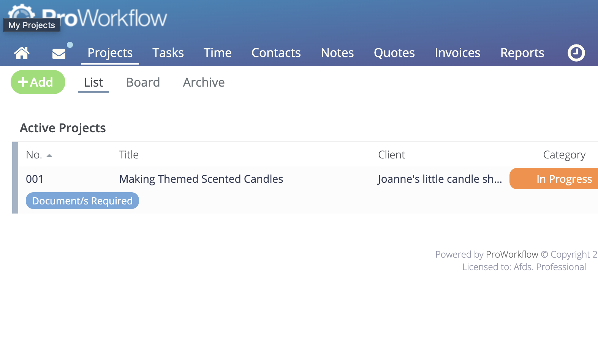
Task: Open project Making Themed Scented Candles
Action: point(201,179)
